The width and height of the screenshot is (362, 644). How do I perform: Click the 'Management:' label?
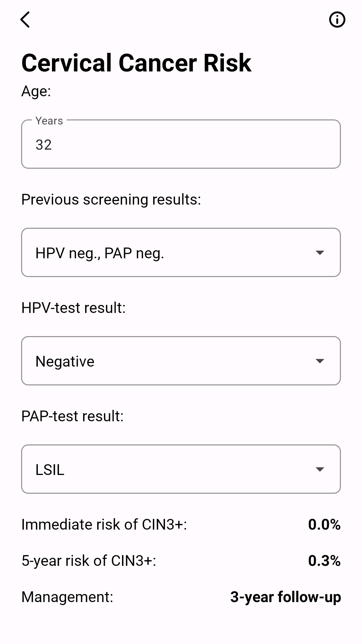tap(67, 597)
